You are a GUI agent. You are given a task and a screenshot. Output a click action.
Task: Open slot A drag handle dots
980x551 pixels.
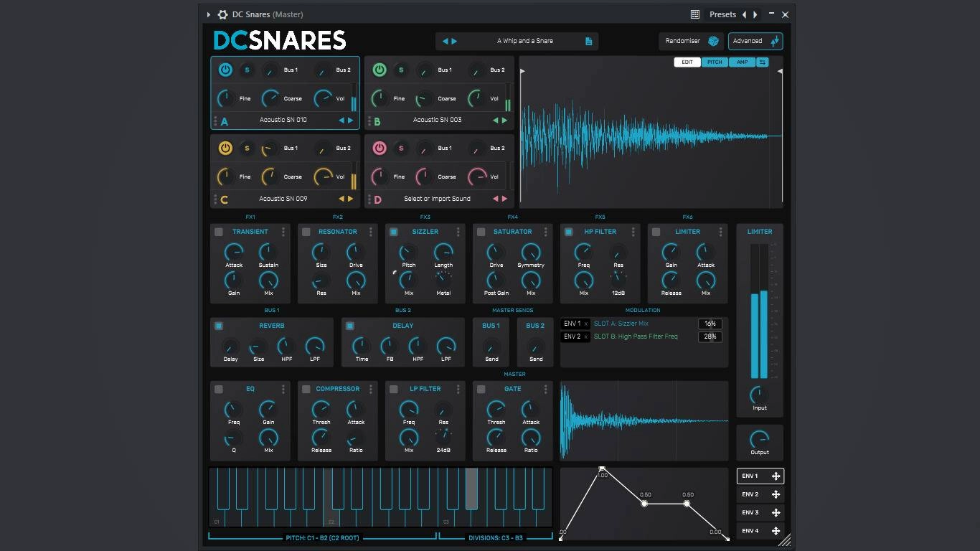tap(215, 121)
